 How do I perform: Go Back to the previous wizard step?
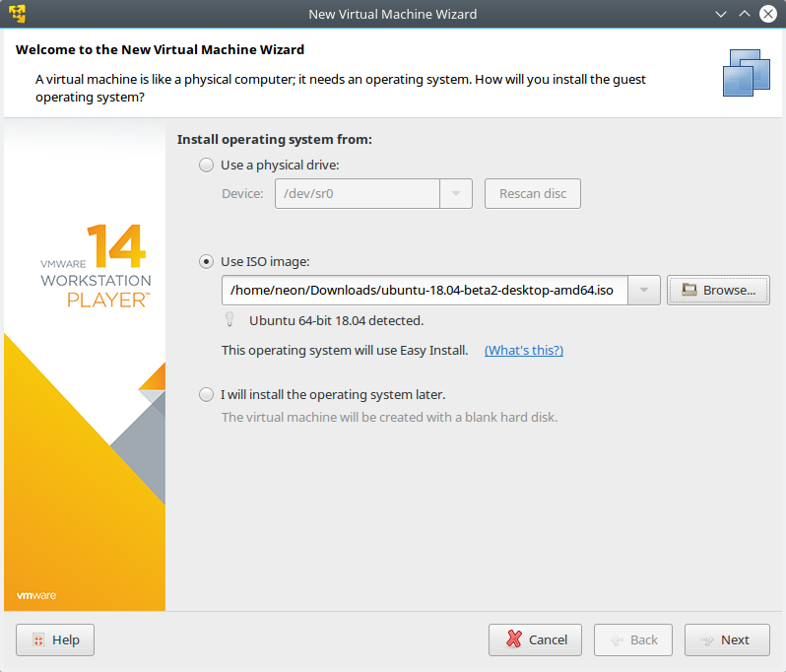pos(633,639)
